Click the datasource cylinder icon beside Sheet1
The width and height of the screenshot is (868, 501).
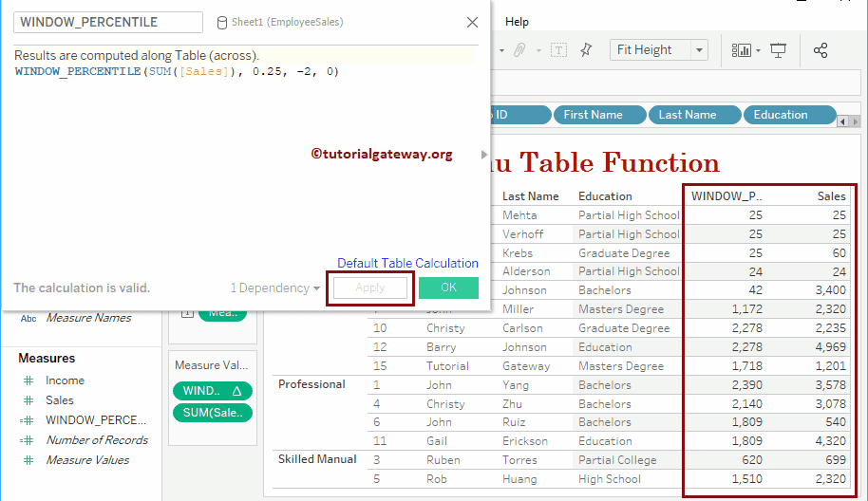point(221,23)
